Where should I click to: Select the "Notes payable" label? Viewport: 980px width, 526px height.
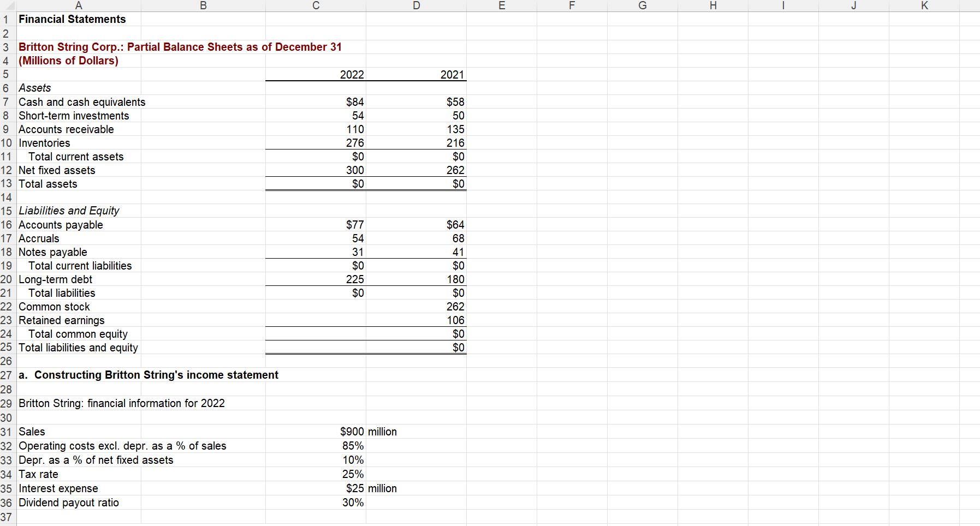point(53,252)
